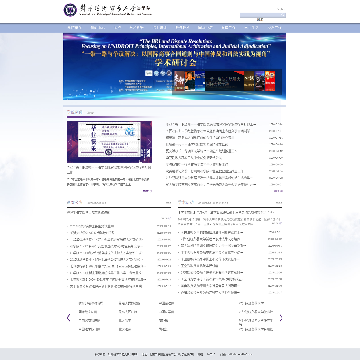Show previous slide in the news image carousel
Viewport: 360px width, 360px height.
coord(70,142)
